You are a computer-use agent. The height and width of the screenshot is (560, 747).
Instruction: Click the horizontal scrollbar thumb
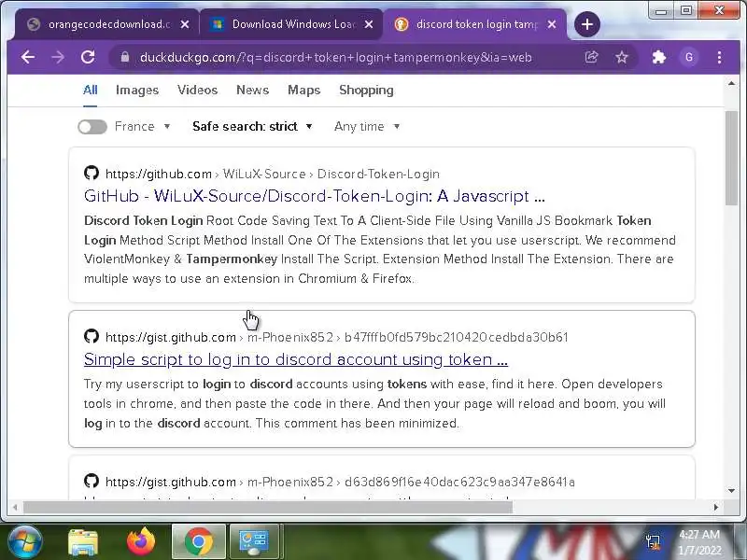point(268,507)
